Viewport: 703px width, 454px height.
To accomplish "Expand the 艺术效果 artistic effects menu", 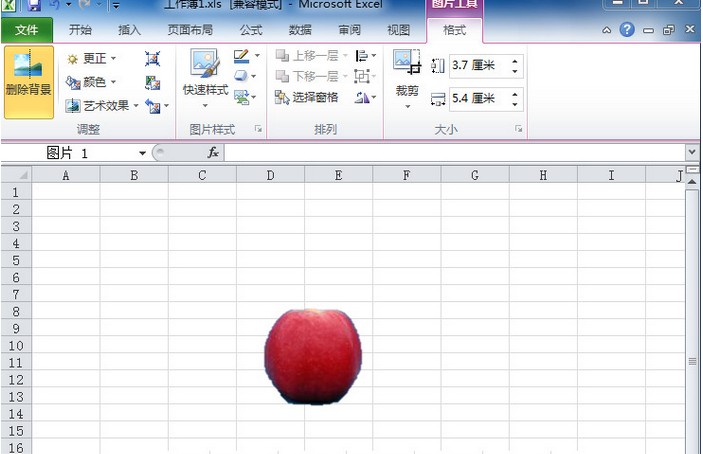I will coord(102,105).
